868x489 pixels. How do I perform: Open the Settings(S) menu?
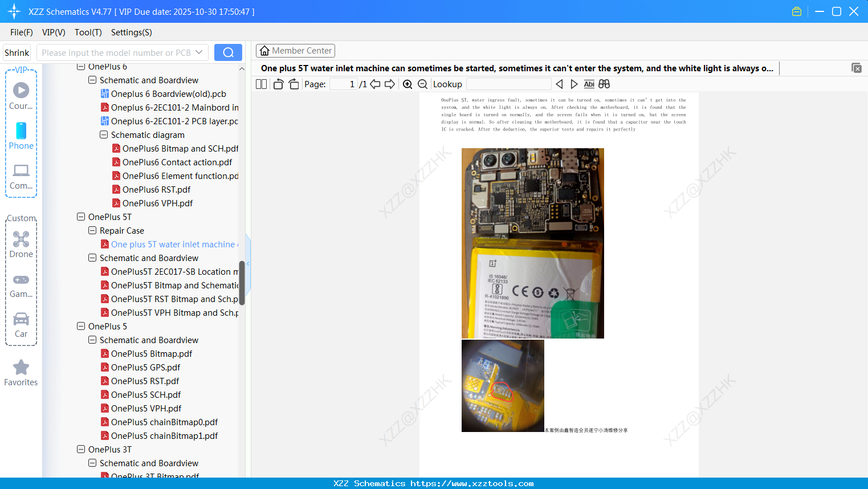(132, 32)
